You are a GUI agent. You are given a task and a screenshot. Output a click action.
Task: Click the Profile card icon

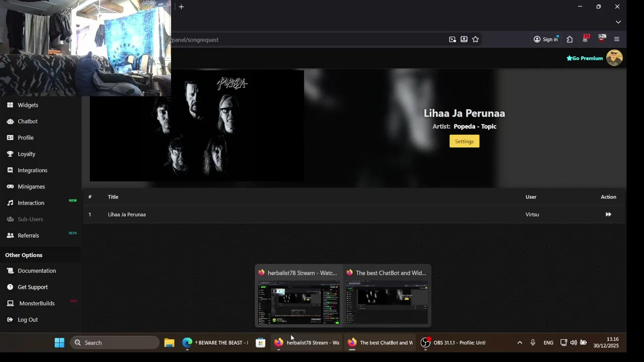pos(10,138)
